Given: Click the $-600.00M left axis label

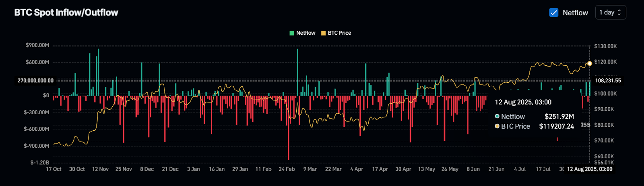Looking at the screenshot, I should [x=37, y=129].
